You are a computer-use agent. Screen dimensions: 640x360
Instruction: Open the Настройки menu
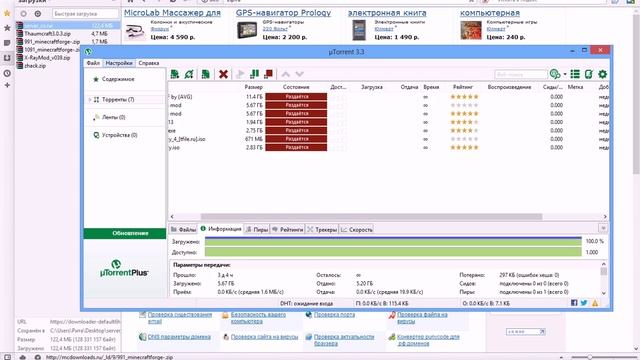pyautogui.click(x=119, y=63)
